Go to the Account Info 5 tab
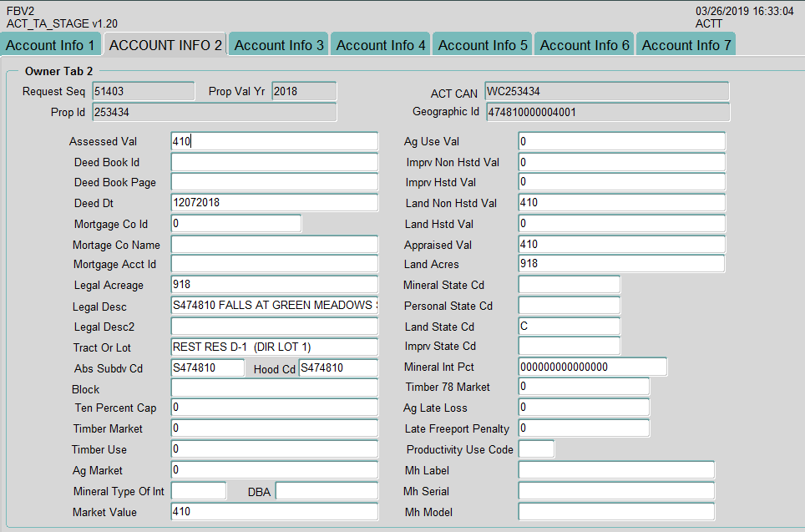805x532 pixels. coord(483,45)
